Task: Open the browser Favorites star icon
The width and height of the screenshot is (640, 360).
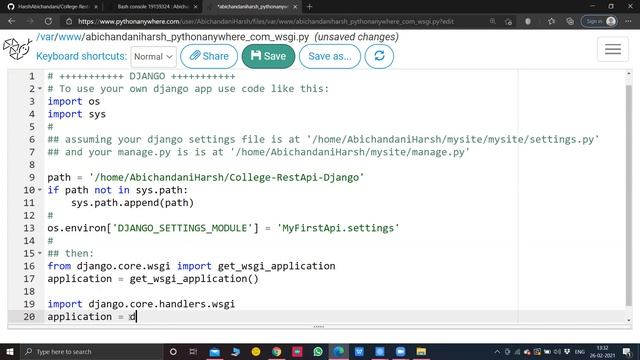Action: 551,21
